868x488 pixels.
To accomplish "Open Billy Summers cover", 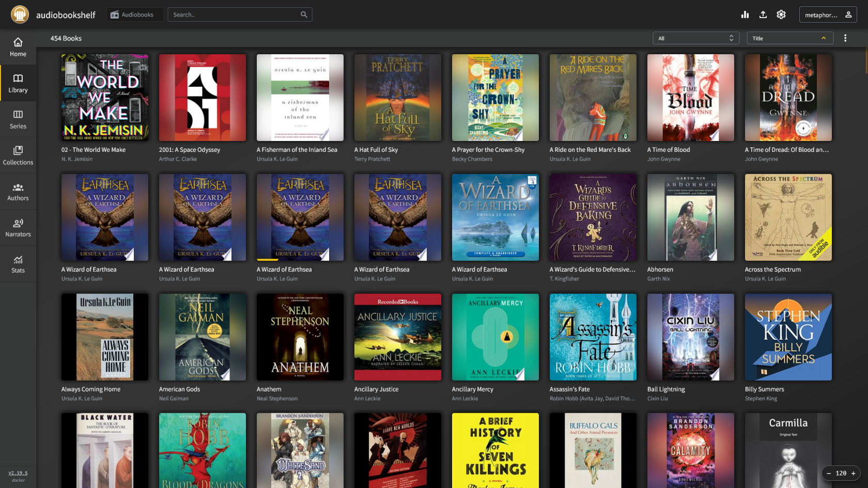I will 788,337.
